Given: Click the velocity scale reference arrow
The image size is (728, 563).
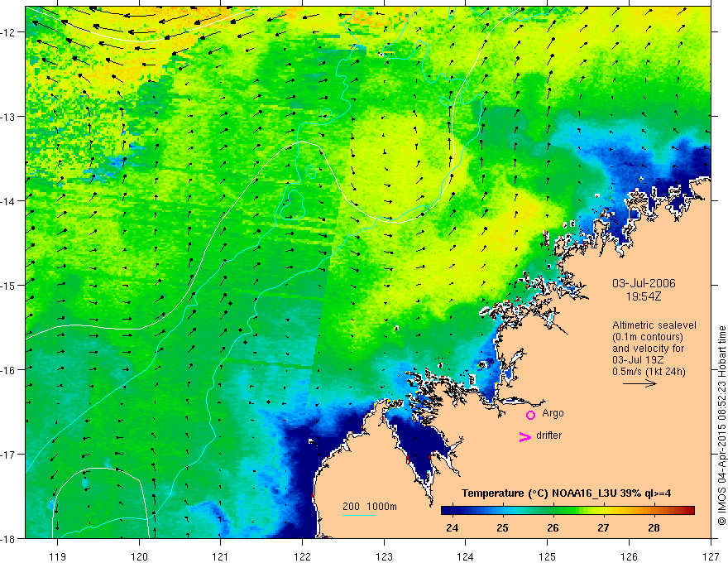Looking at the screenshot, I should click(x=639, y=383).
